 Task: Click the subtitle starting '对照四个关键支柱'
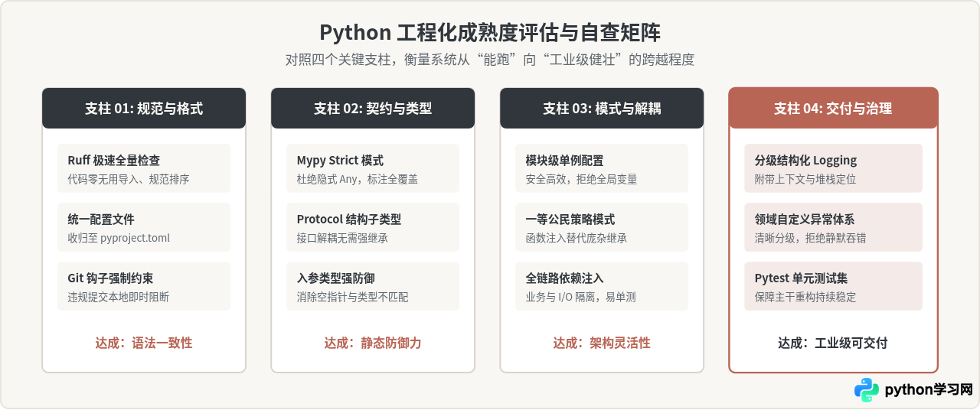coord(490,60)
